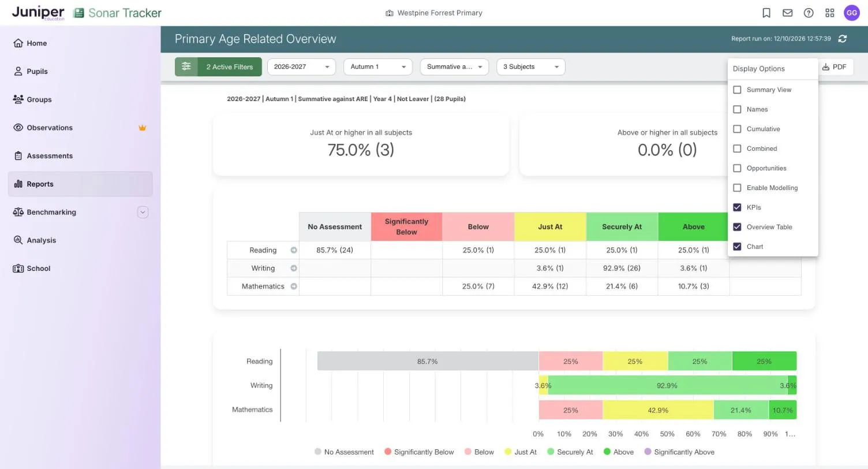The width and height of the screenshot is (868, 469).
Task: Click the 85.7% grey Reading bar segment
Action: [428, 361]
